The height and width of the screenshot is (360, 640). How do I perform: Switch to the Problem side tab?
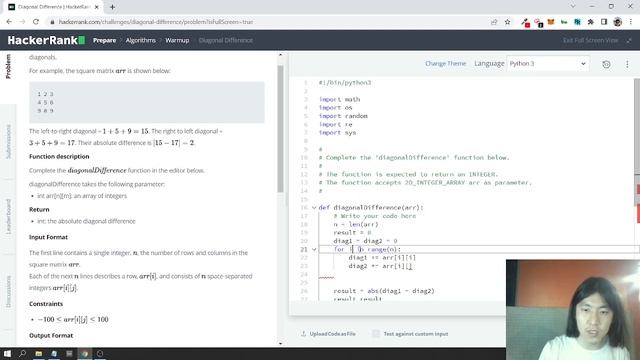click(x=8, y=66)
